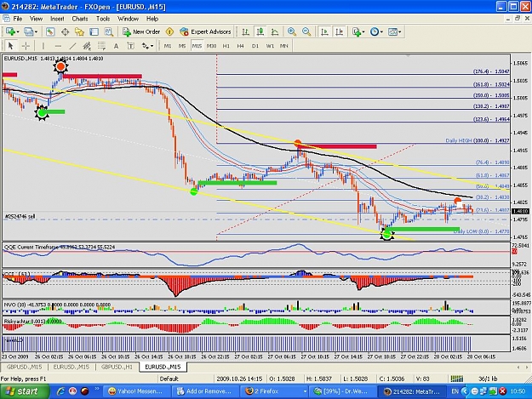Select the Crosshair tool
The height and width of the screenshot is (399, 532).
pyautogui.click(x=26, y=46)
